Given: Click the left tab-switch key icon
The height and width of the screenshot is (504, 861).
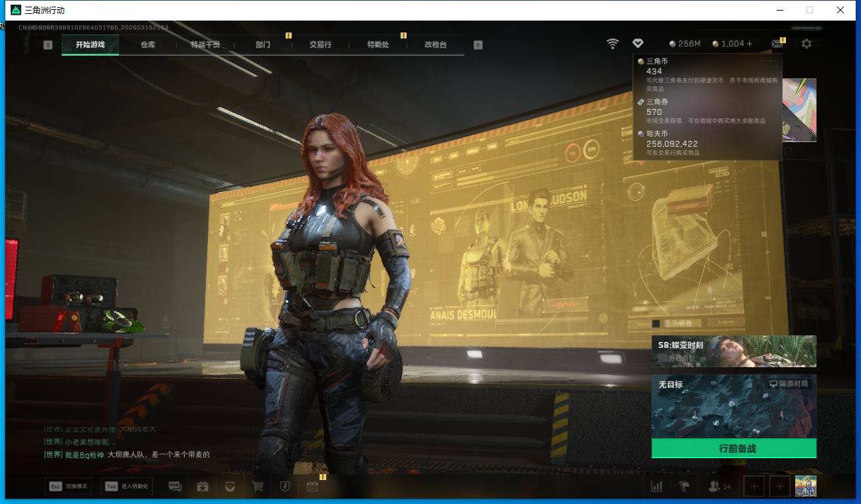Looking at the screenshot, I should coord(48,44).
